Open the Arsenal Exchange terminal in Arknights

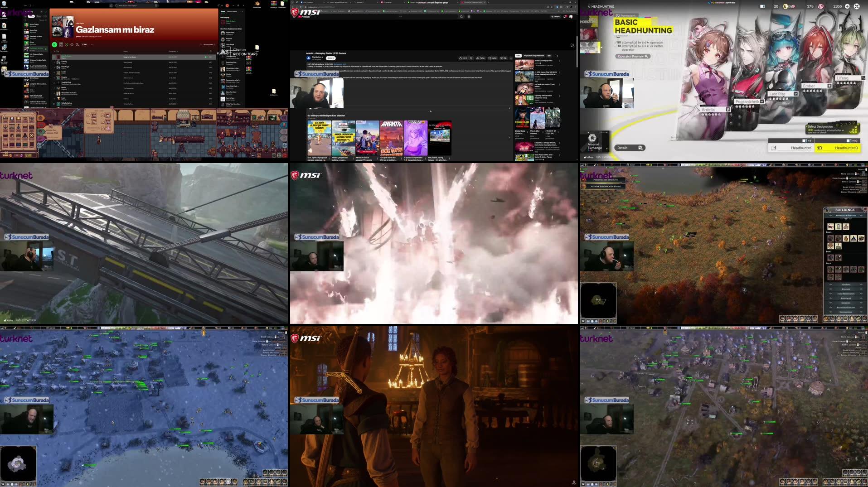tap(592, 139)
